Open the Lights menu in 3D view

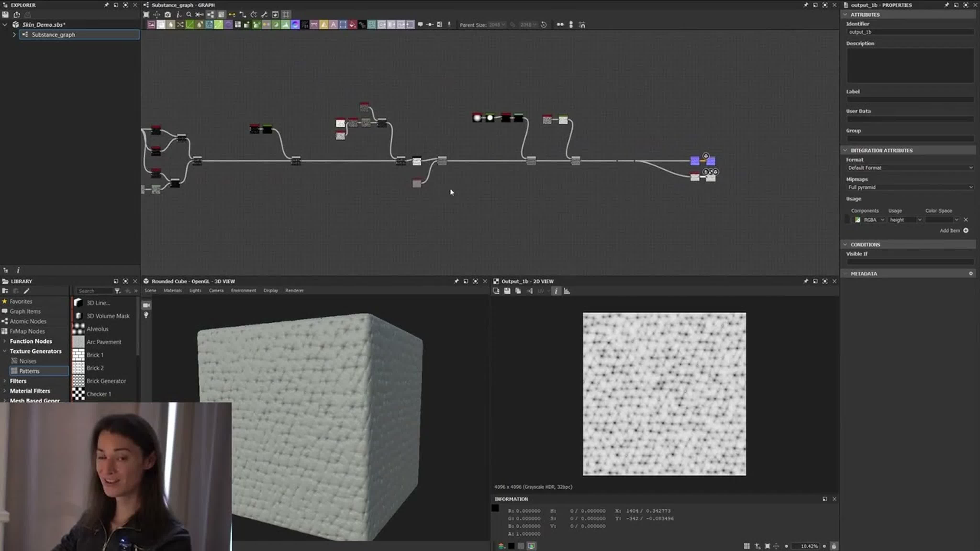pos(195,291)
